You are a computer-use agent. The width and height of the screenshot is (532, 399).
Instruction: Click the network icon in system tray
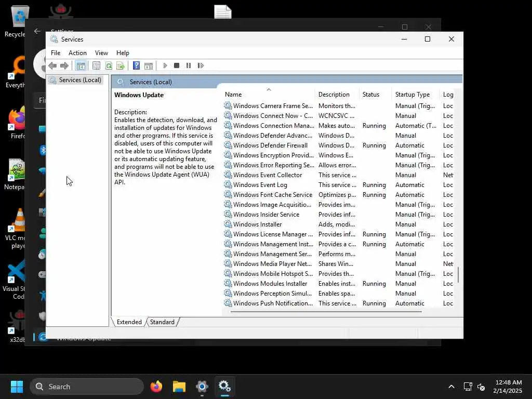pos(468,387)
